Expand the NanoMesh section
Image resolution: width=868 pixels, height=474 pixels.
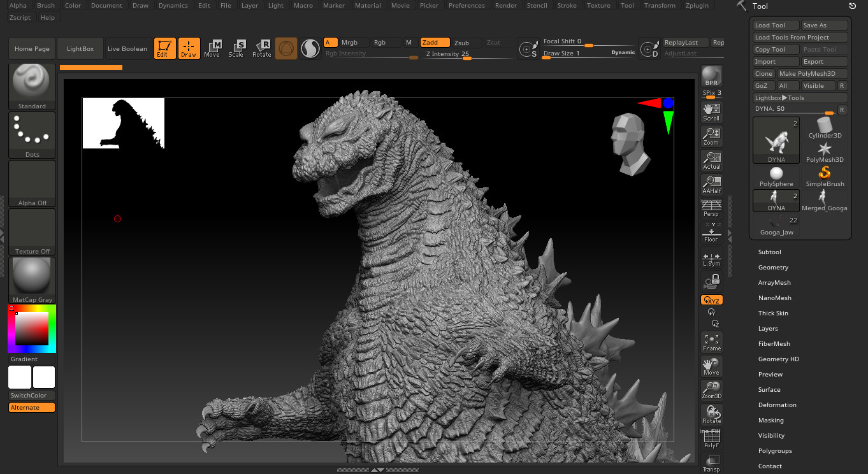pyautogui.click(x=774, y=298)
